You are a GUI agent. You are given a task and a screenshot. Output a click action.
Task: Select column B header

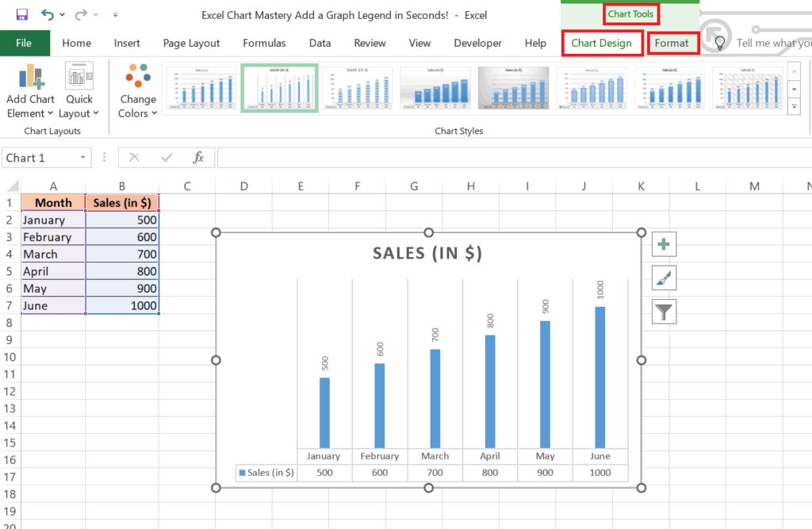[x=122, y=186]
